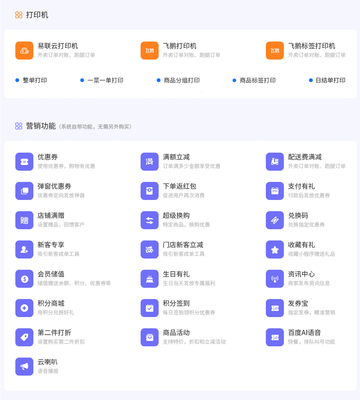Click the 积分签到 label
Viewport: 360px width, 400px height.
coord(176,303)
